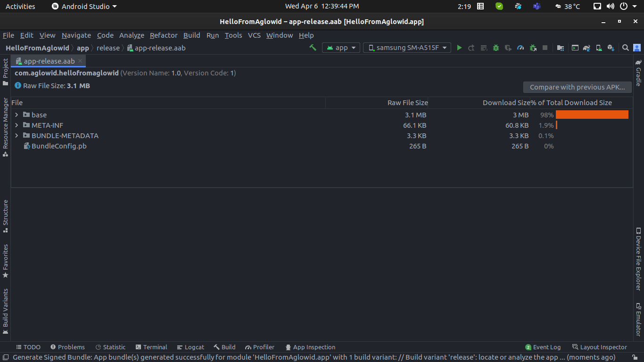This screenshot has height=362, width=644.
Task: Open the system clock Wed Apr 6
Action: tap(322, 6)
